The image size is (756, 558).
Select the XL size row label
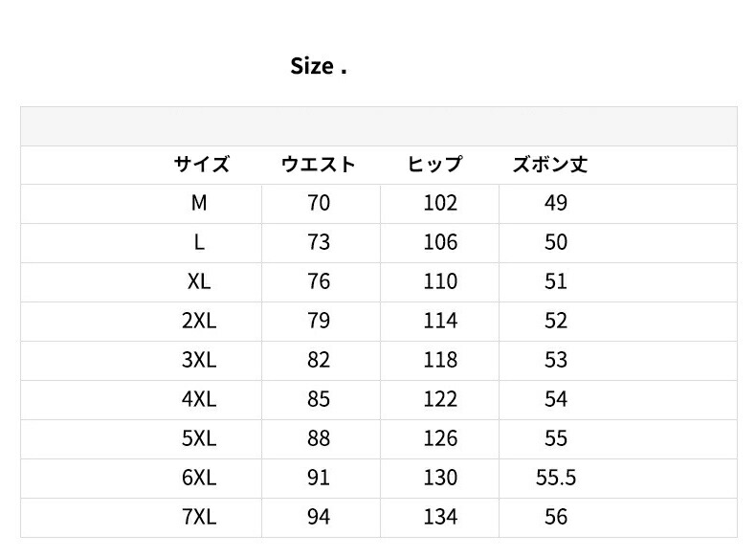tap(199, 281)
